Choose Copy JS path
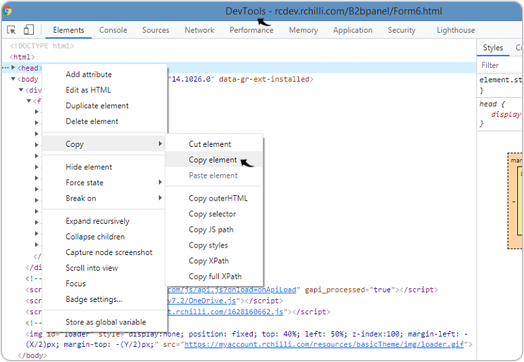 211,230
